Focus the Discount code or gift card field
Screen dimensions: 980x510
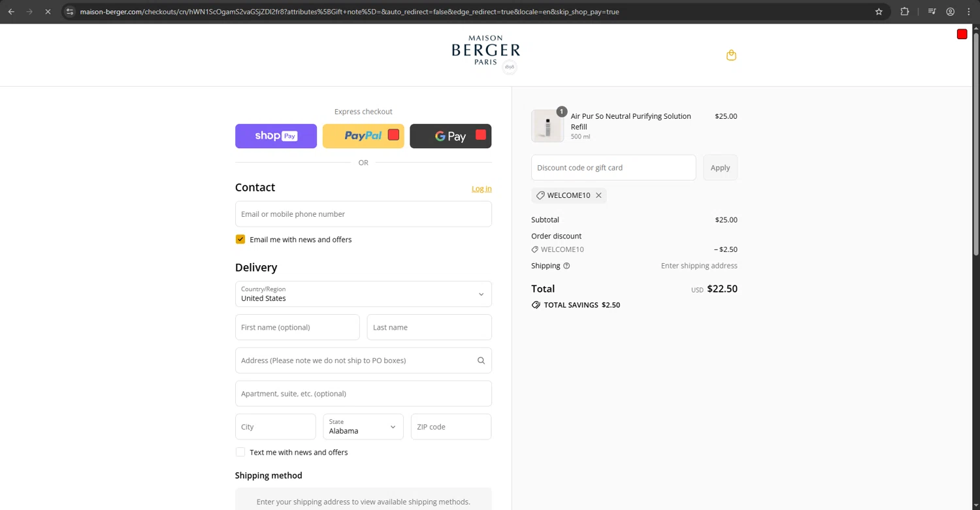point(613,168)
